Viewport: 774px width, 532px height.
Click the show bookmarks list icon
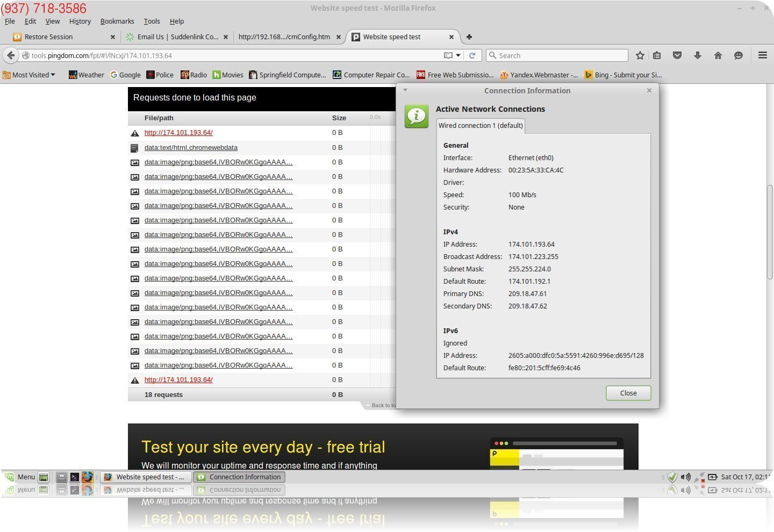pos(657,55)
